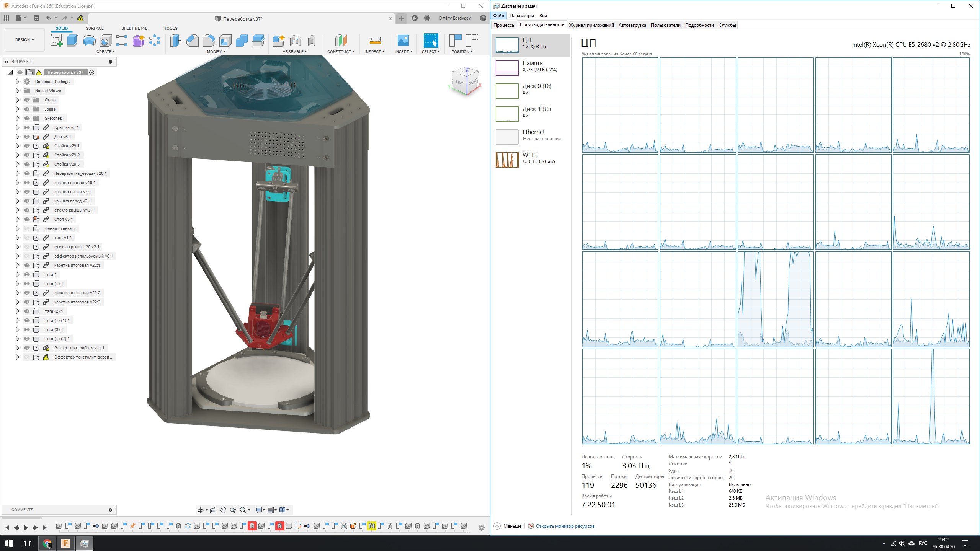980x551 pixels.
Task: Select the Revolve tool icon
Action: 89,41
